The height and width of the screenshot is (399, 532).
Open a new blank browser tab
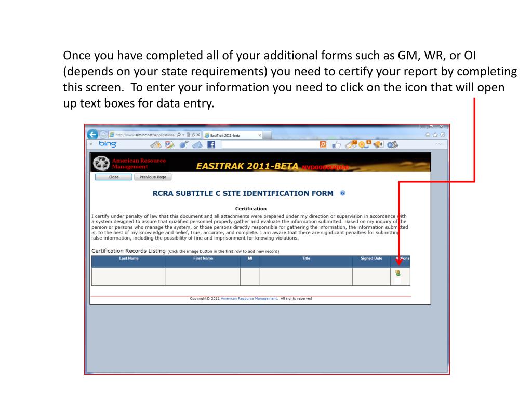pyautogui.click(x=268, y=135)
